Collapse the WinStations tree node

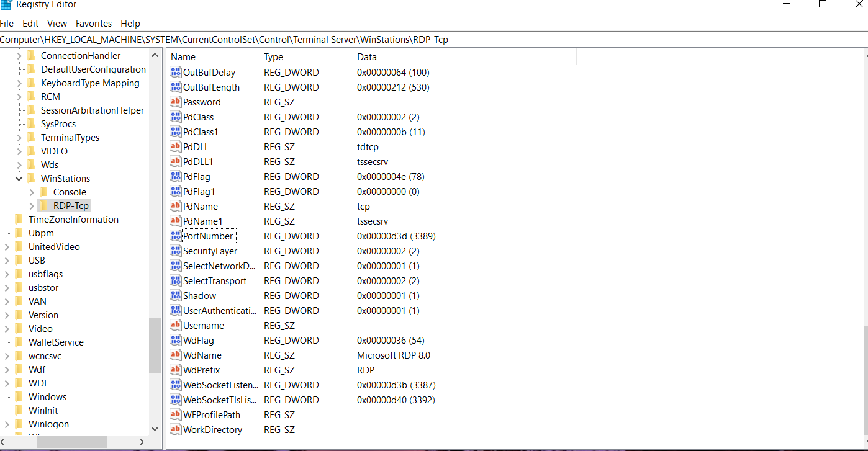(19, 179)
